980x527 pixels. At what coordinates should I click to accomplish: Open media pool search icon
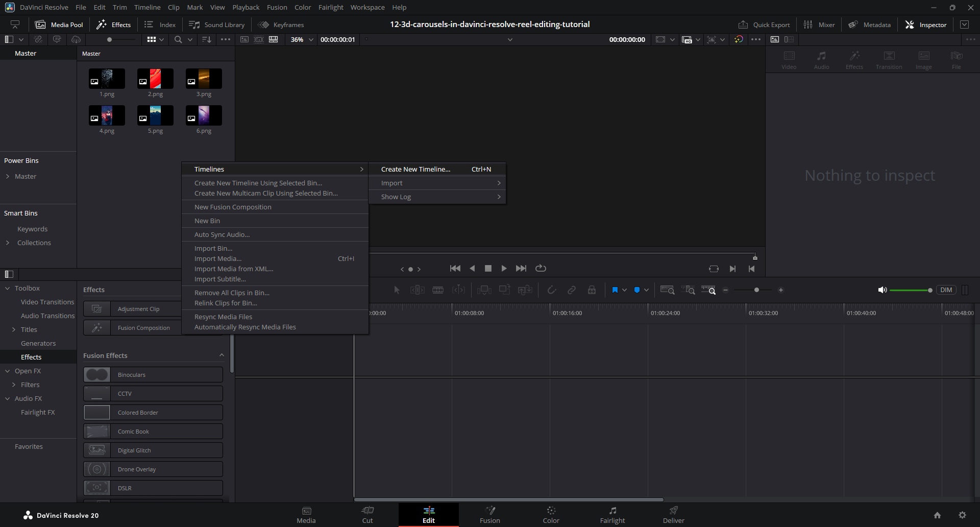(178, 39)
